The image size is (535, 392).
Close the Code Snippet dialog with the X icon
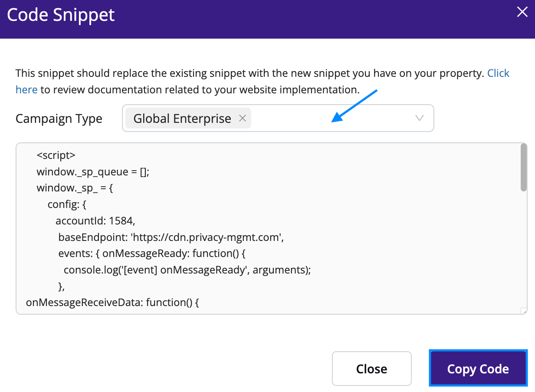pyautogui.click(x=522, y=12)
